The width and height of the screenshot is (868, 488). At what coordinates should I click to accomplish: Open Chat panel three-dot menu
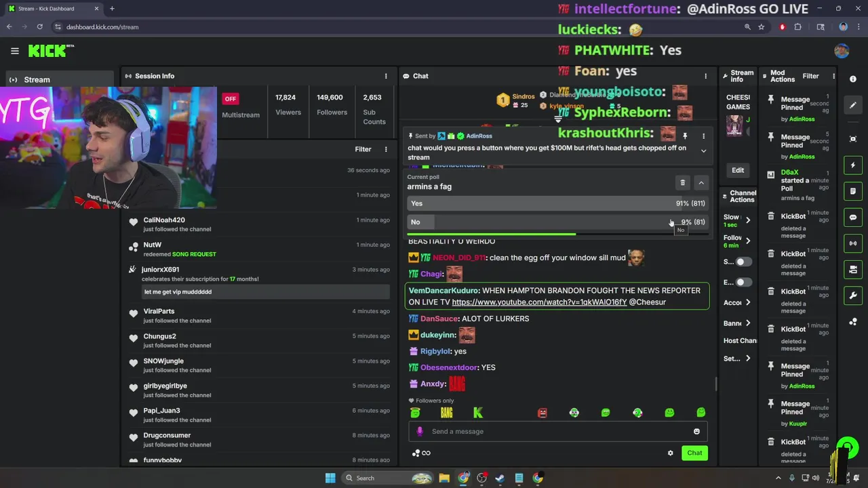tap(705, 76)
